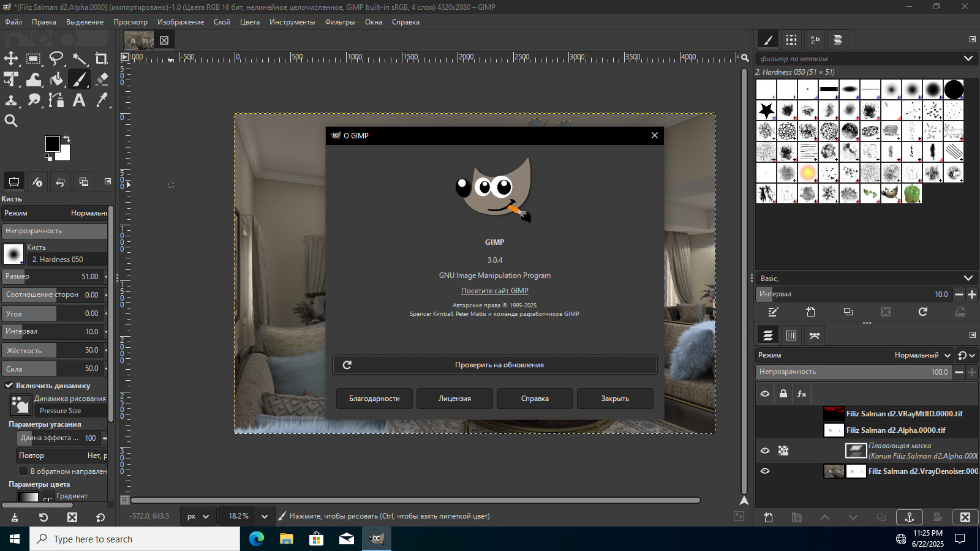
Task: Select the Fuzzy Select magic wand tool
Action: click(80, 59)
